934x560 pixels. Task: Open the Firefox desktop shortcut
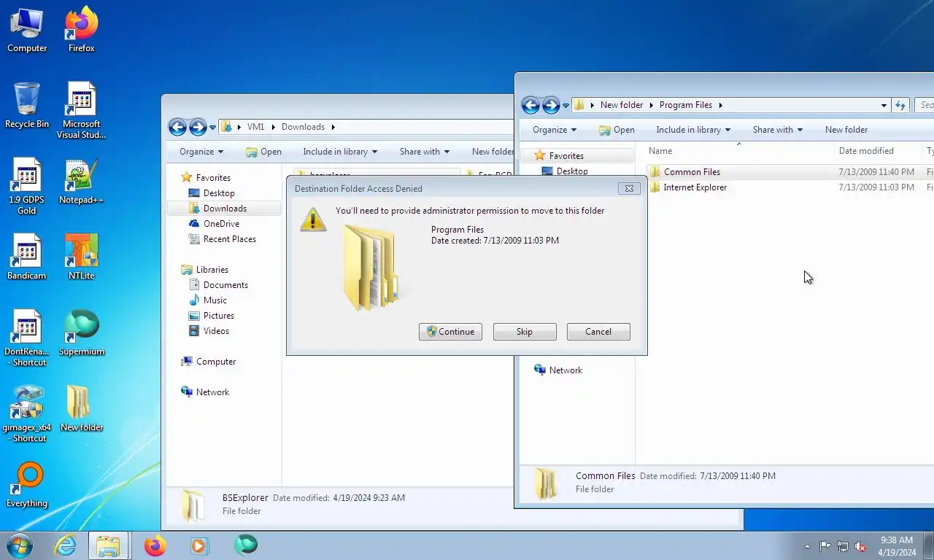(82, 31)
